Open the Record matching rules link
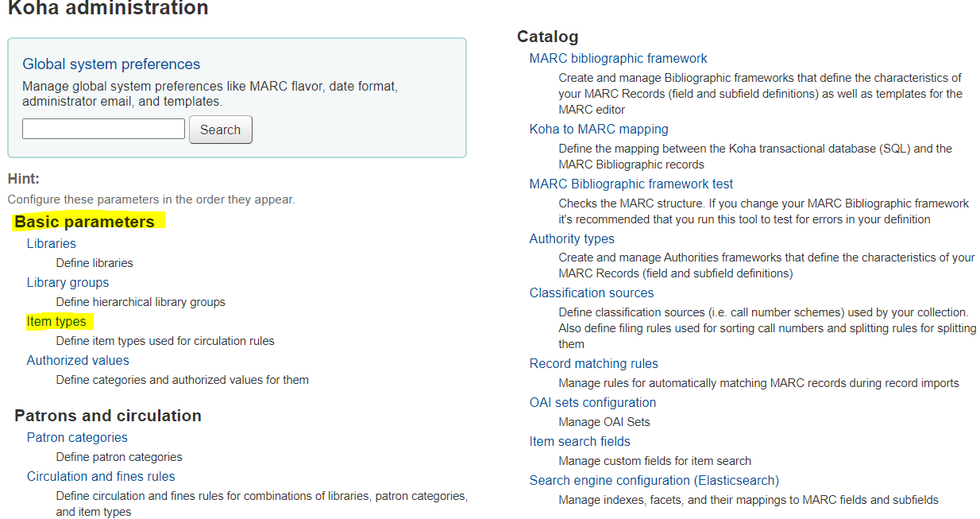Viewport: 980px width, 519px height. click(x=594, y=363)
